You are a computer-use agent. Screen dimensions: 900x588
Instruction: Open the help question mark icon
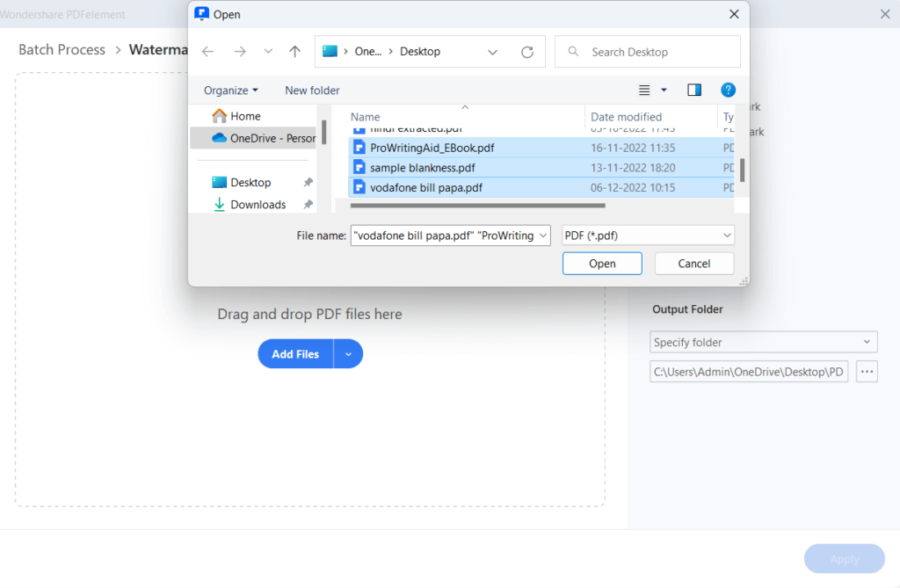pos(728,91)
